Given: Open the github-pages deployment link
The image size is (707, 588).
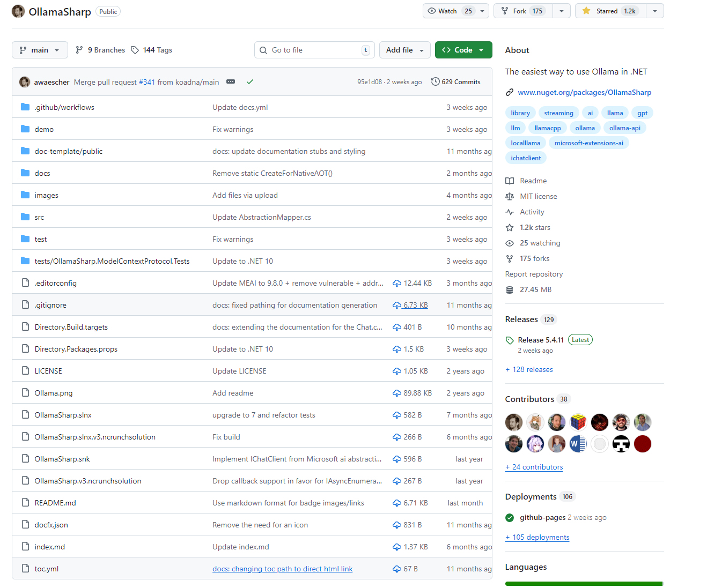Looking at the screenshot, I should tap(543, 517).
